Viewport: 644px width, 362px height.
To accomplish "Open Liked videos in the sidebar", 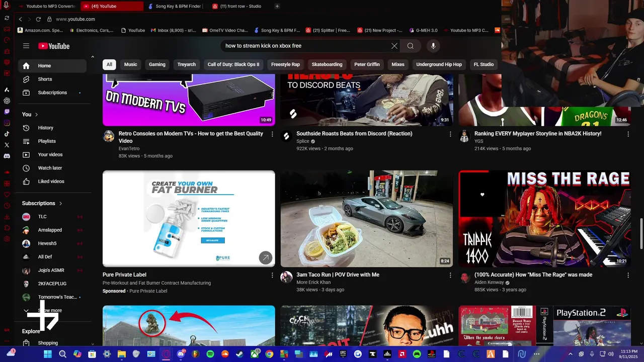I will 52,182.
